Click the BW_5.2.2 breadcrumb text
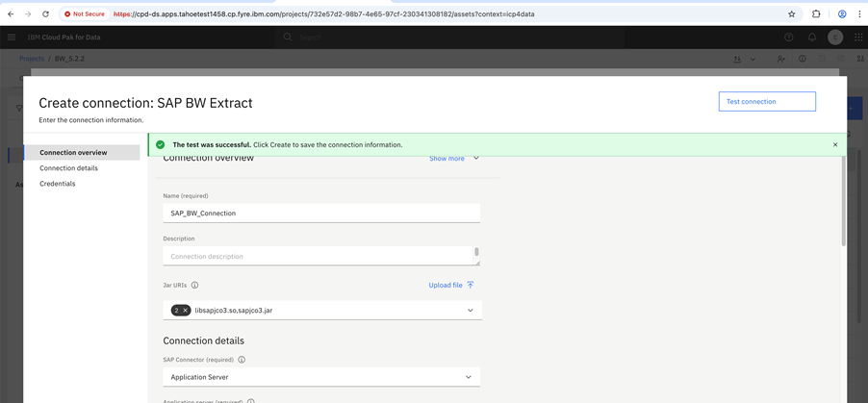 pos(69,59)
